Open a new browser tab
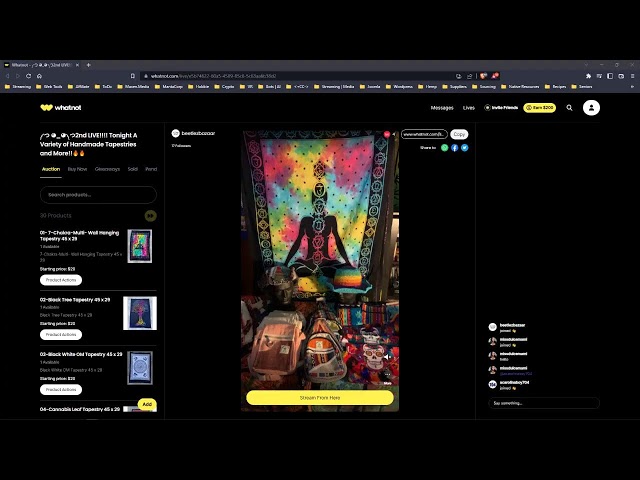640x480 pixels. (89, 65)
